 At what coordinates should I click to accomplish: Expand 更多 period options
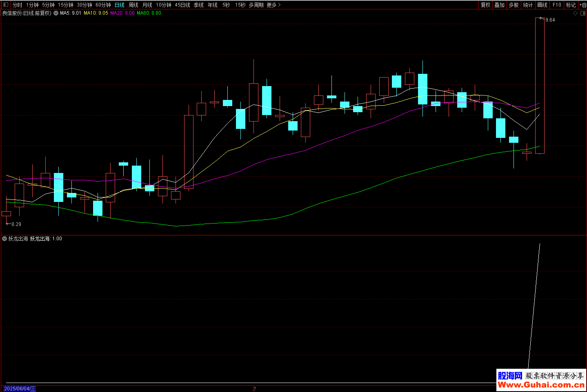[x=274, y=5]
